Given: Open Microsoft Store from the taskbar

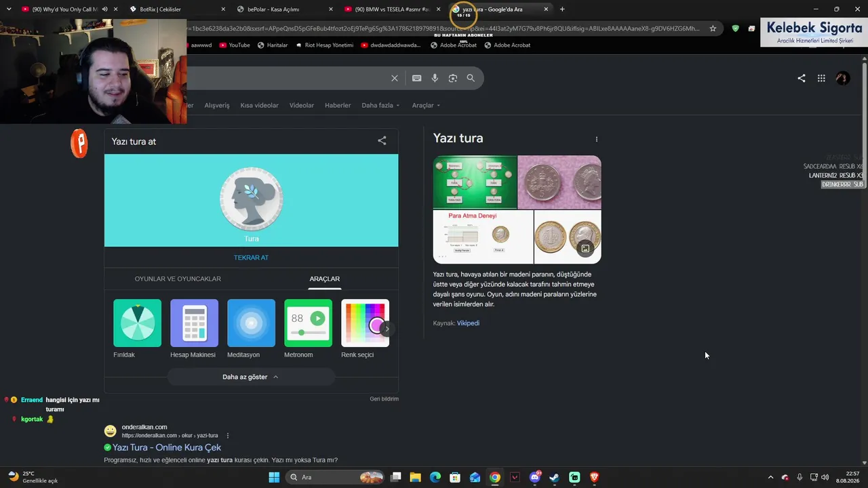Looking at the screenshot, I should tap(455, 477).
